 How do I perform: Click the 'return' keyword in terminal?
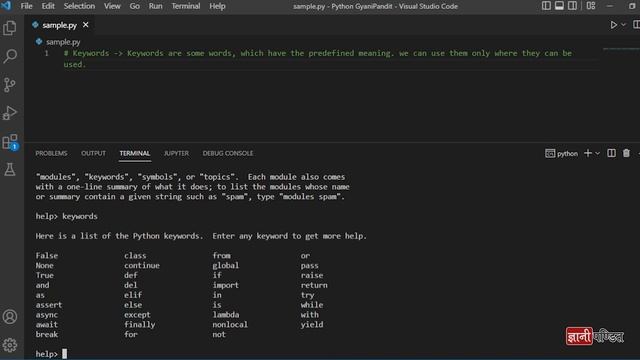point(314,285)
